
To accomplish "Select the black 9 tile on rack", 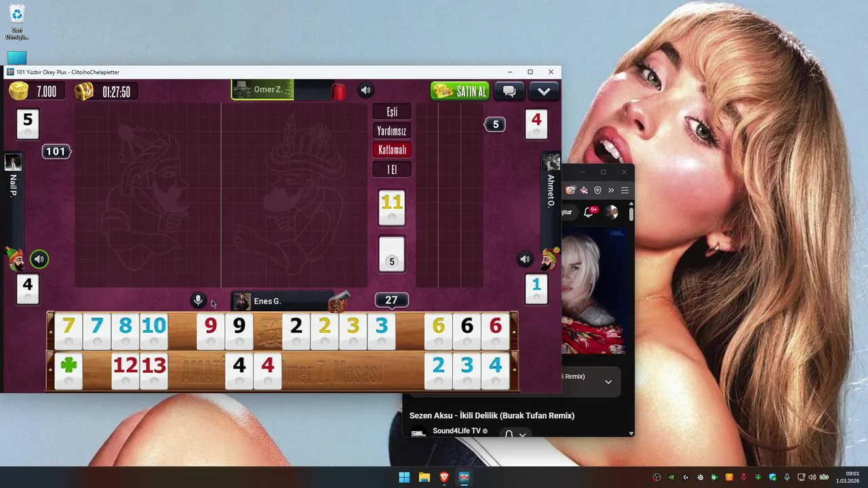I will coord(239,331).
